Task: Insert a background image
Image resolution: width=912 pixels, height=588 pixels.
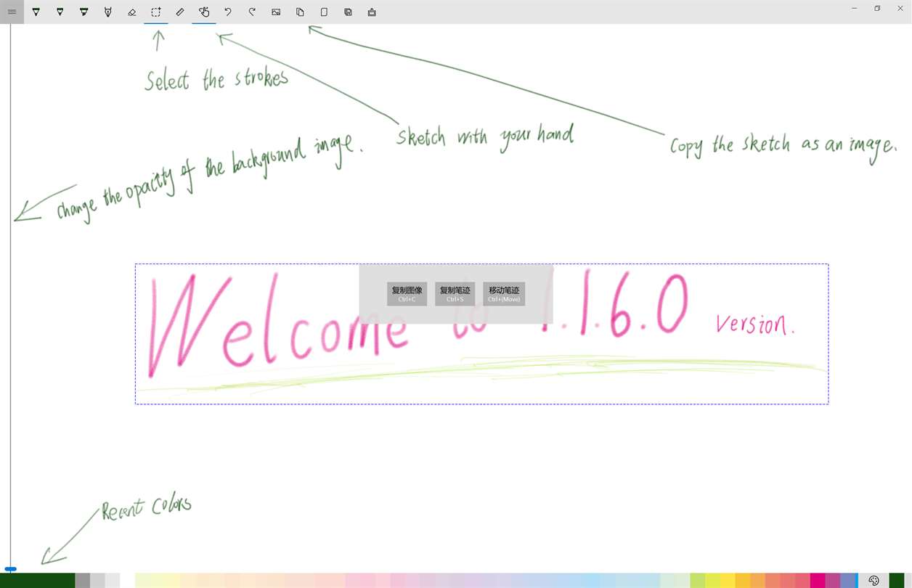Action: [276, 12]
